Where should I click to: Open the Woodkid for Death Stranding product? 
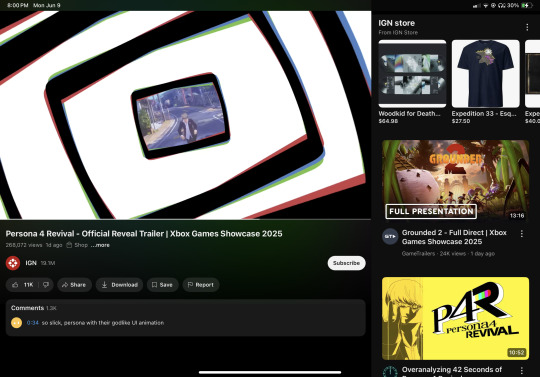(412, 82)
